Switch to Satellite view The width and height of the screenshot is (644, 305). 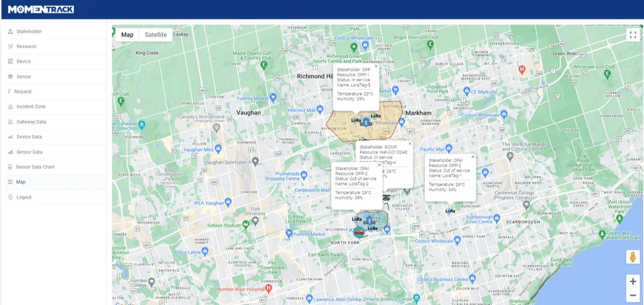click(x=155, y=35)
